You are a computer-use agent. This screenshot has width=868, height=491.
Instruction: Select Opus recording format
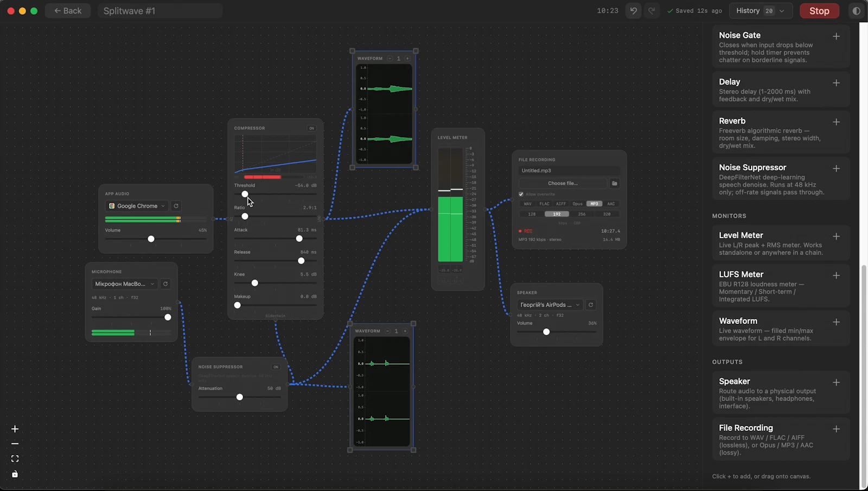click(x=577, y=204)
